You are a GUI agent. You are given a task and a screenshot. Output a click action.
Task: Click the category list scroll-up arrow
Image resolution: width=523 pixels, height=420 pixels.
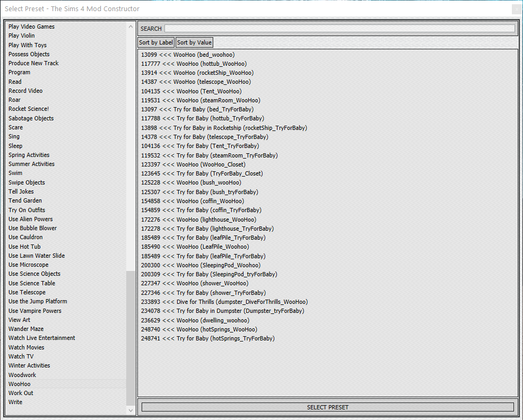point(130,27)
